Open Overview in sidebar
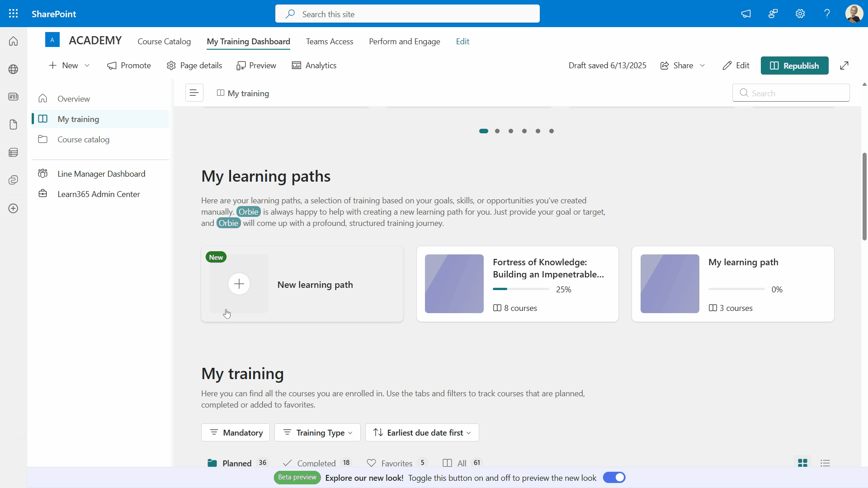The height and width of the screenshot is (488, 868). point(100,99)
